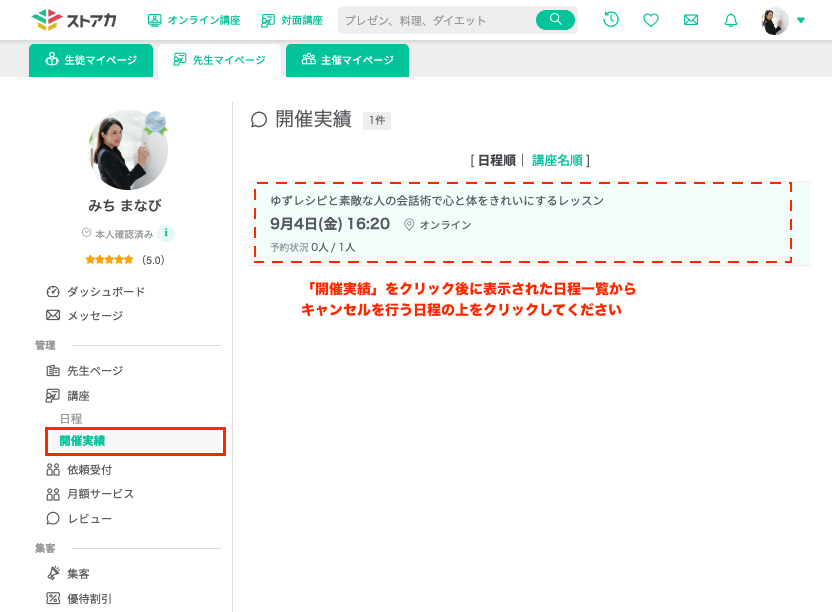Screen dimensions: 832x612
Task: Click the header profile avatar
Action: click(x=775, y=21)
